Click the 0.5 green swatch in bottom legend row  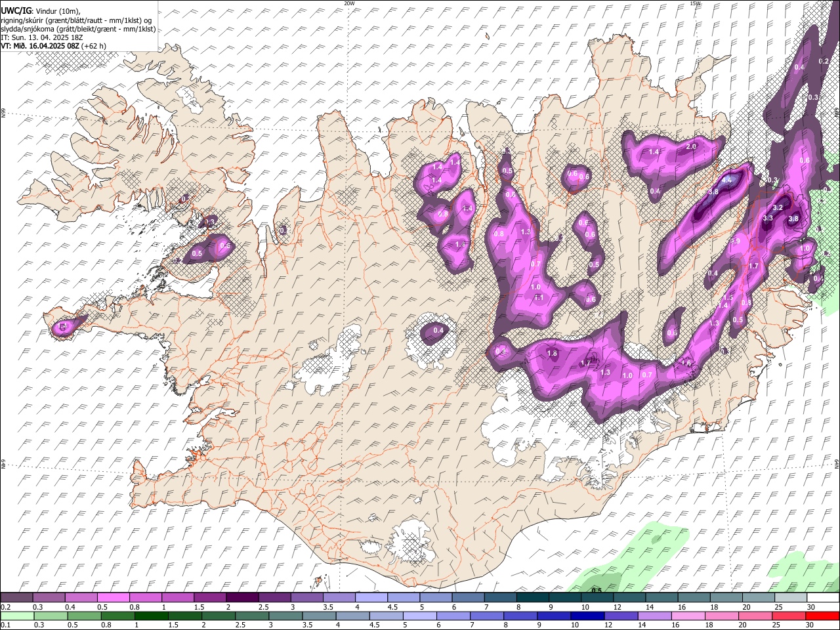84,616
